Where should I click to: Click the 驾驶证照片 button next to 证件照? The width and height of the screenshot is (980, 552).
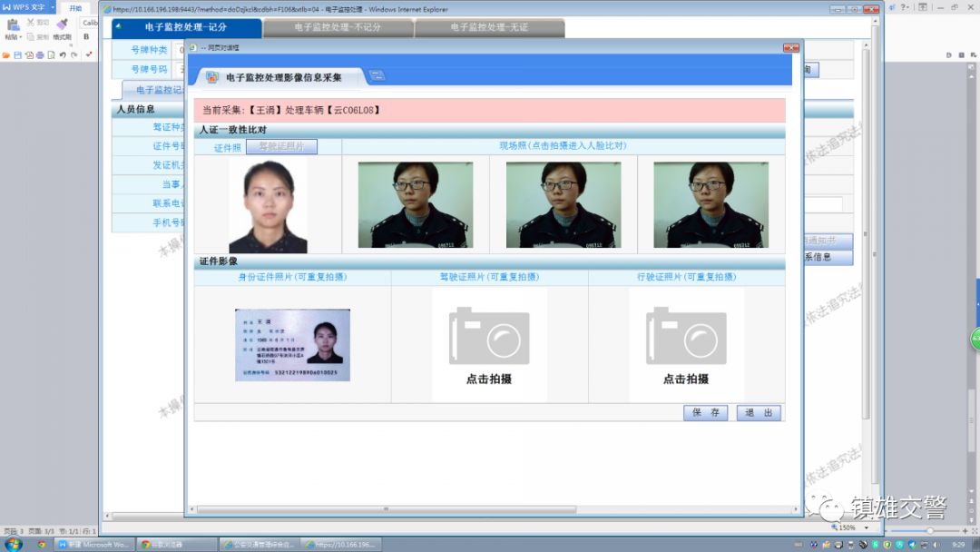tap(281, 146)
